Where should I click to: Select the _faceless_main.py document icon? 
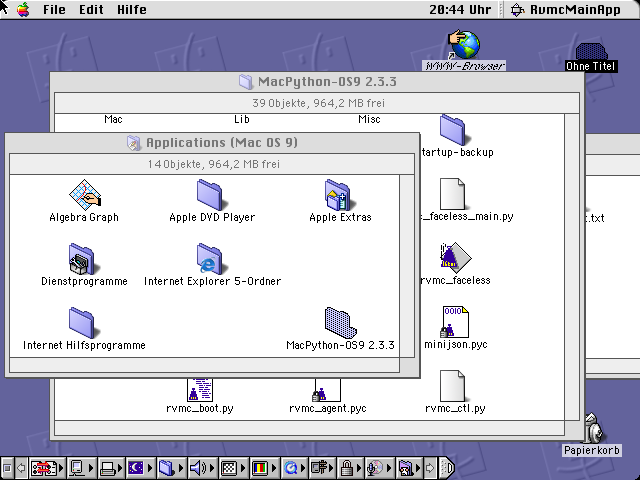tap(453, 194)
